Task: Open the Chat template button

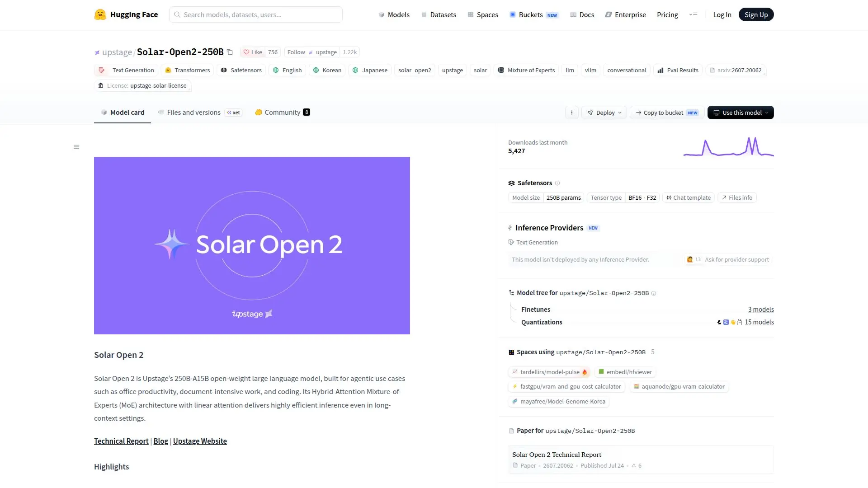Action: 688,197
